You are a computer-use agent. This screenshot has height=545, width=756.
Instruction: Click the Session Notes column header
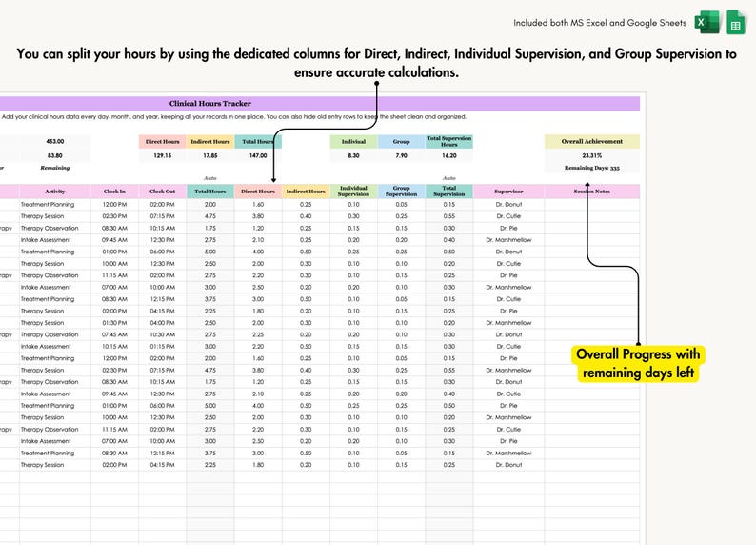[592, 191]
